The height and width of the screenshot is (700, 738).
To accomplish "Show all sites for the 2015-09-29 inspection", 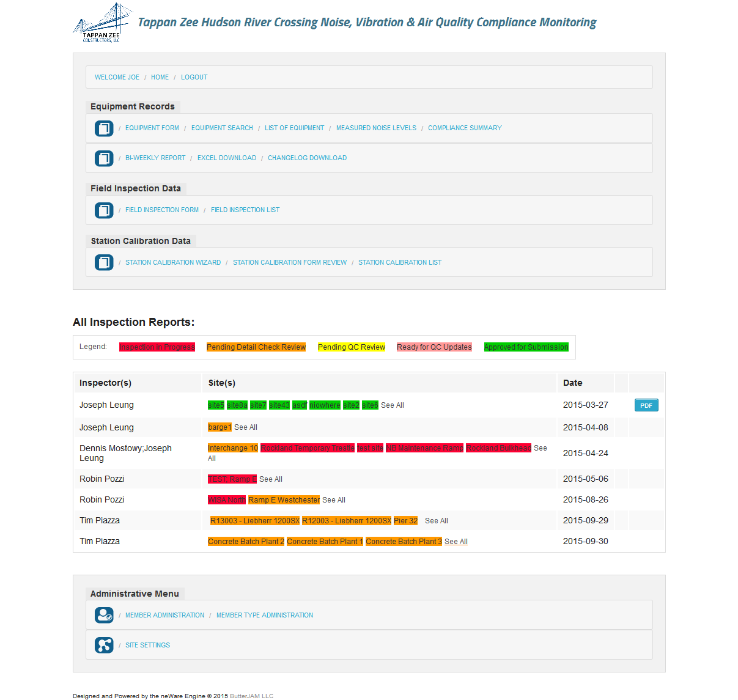I will click(436, 521).
